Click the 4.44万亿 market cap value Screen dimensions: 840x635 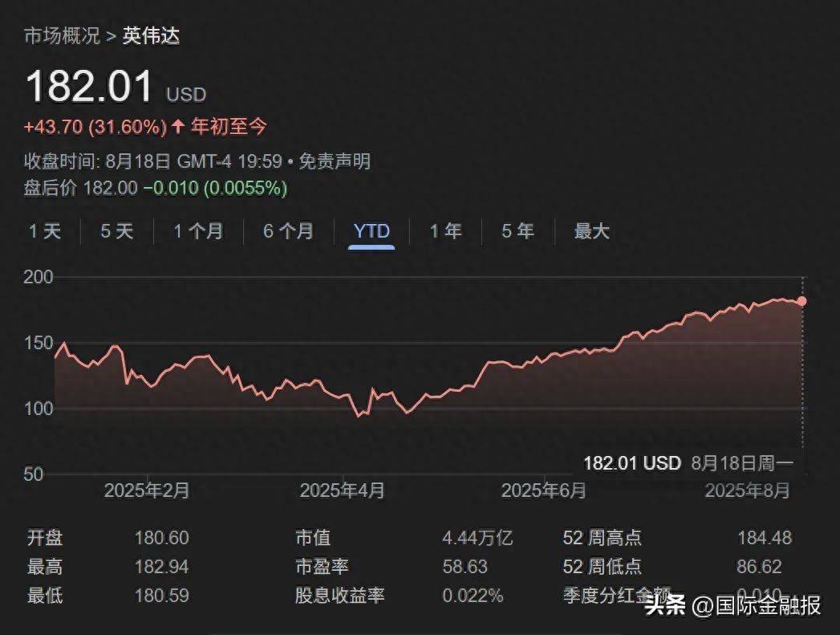pyautogui.click(x=477, y=538)
